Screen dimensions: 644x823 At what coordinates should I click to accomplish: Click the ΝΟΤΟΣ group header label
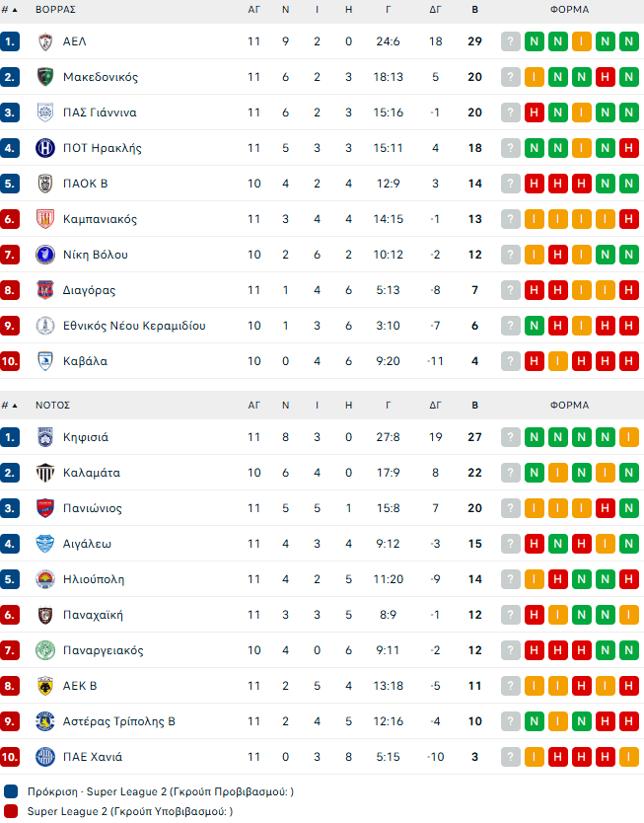pos(52,405)
